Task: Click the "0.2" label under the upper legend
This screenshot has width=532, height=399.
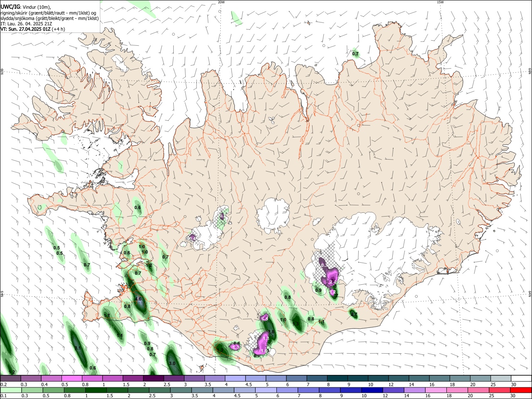Action: [x=3, y=384]
